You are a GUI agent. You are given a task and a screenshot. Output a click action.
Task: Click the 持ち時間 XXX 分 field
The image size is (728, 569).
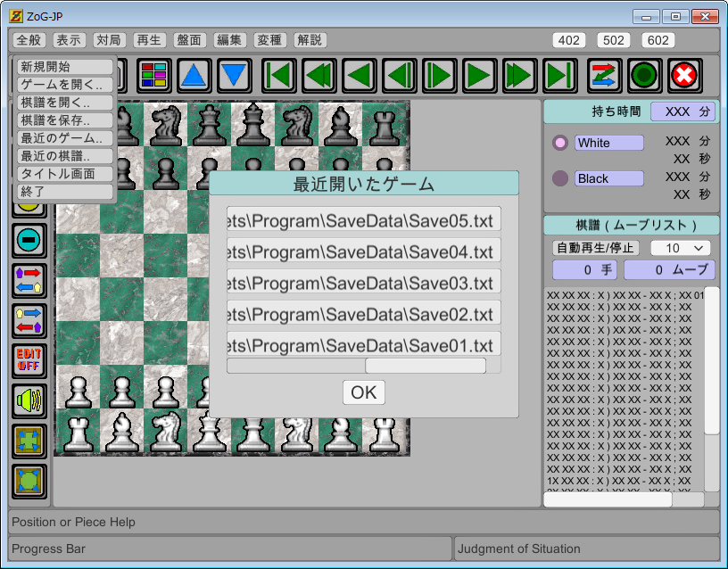click(x=682, y=111)
